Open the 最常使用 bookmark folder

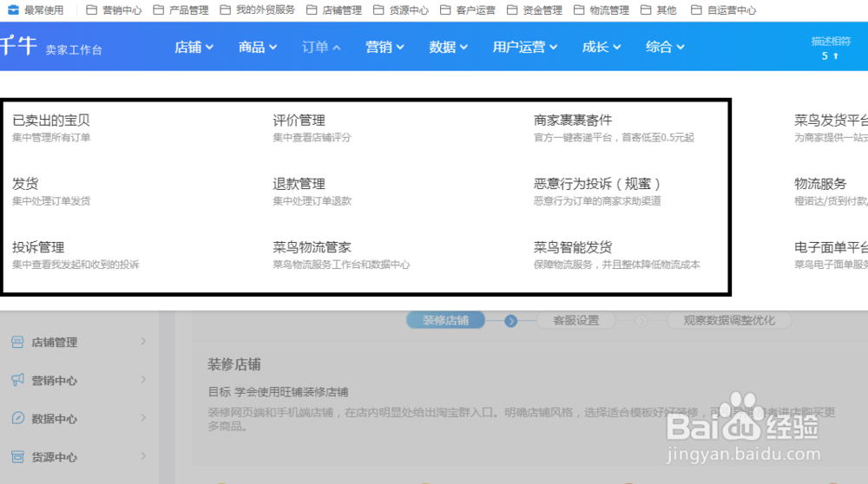tap(36, 10)
